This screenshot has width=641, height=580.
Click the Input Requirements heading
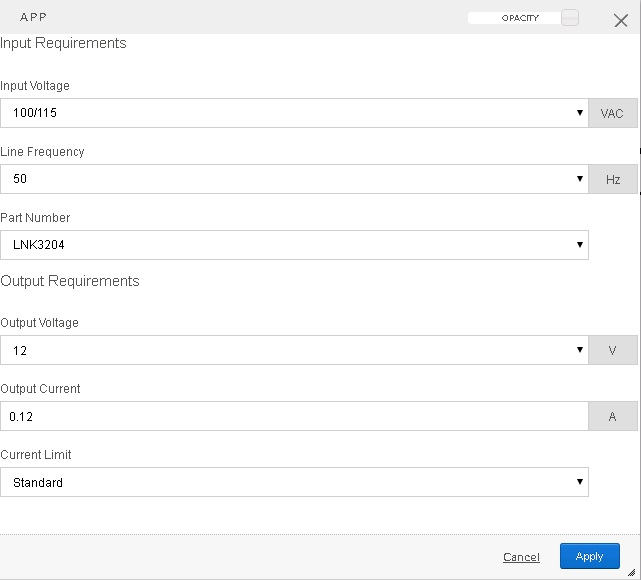[x=63, y=43]
